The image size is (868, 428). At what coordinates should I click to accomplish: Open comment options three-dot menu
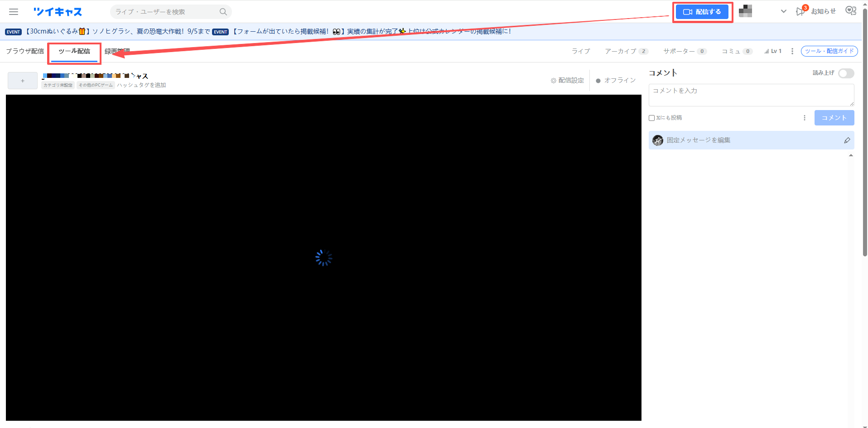pos(805,118)
